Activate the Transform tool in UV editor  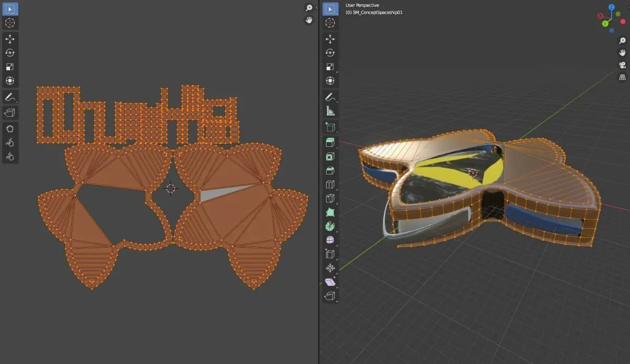pyautogui.click(x=10, y=81)
